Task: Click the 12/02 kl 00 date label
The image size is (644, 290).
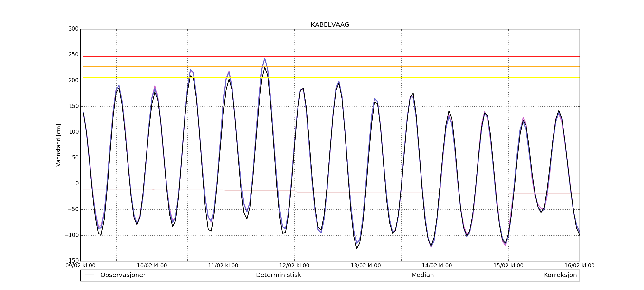Action: click(294, 266)
